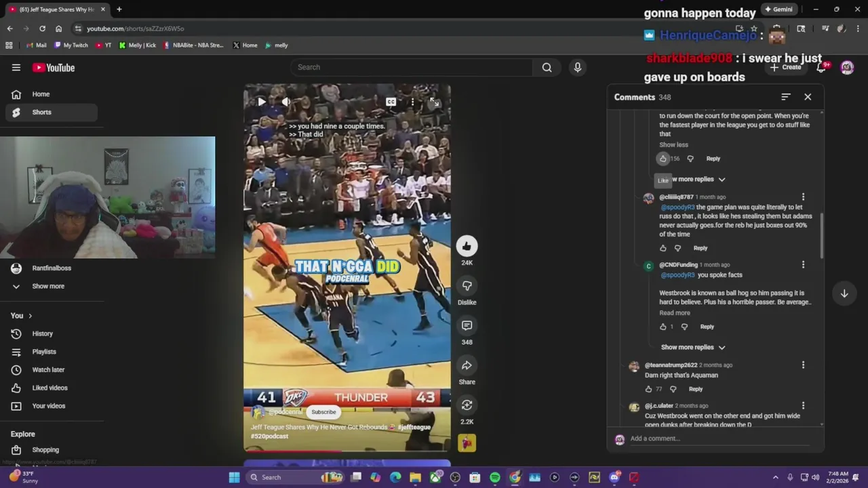This screenshot has height=488, width=868.
Task: Remix the short (2.2K icon)
Action: tap(467, 405)
